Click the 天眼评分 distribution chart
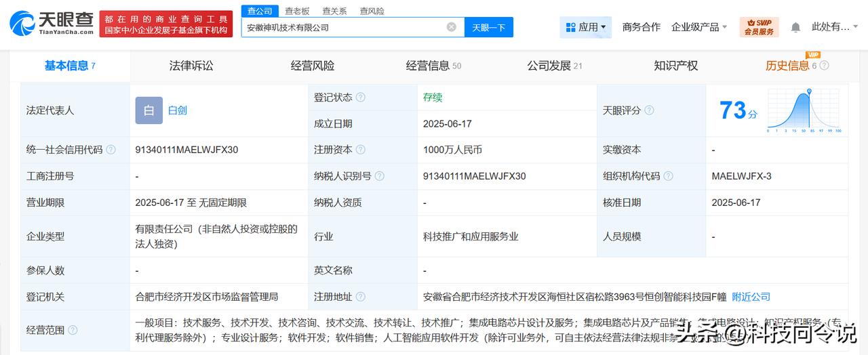 click(804, 110)
